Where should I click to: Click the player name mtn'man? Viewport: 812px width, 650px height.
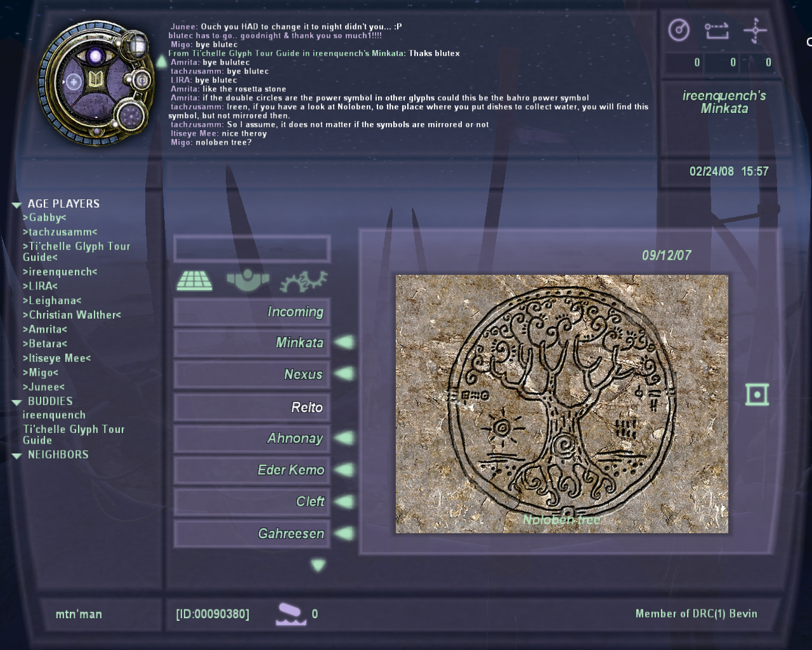[79, 614]
